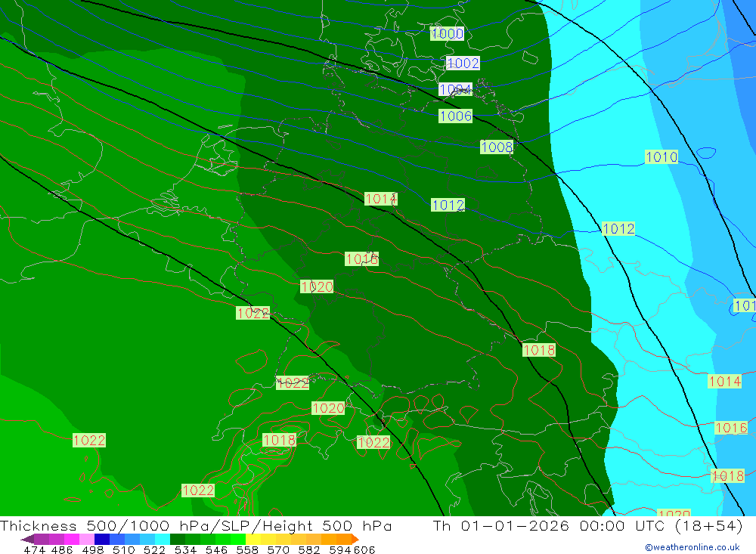Select the first yellow legend swatch
This screenshot has width=756, height=554.
coord(253,539)
